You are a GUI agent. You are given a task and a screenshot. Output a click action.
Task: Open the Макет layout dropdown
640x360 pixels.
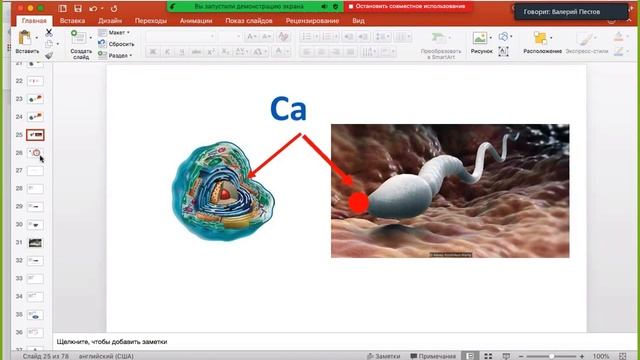point(114,32)
